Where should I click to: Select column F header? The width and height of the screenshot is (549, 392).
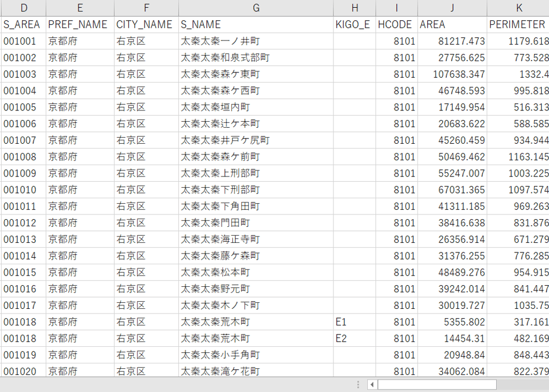click(x=146, y=8)
